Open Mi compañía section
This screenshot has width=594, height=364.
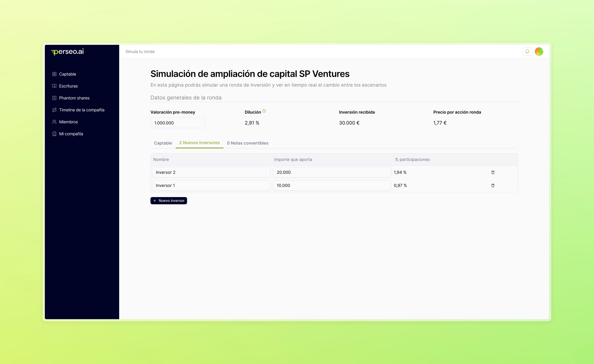71,134
